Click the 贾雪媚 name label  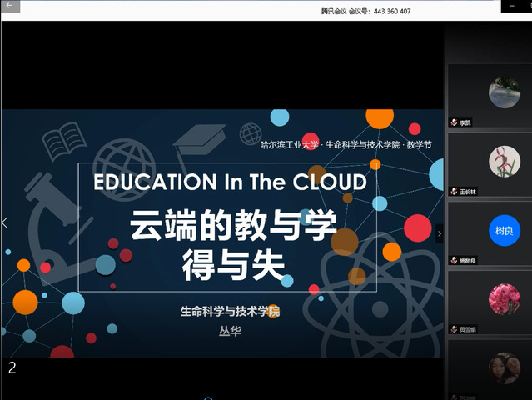468,329
